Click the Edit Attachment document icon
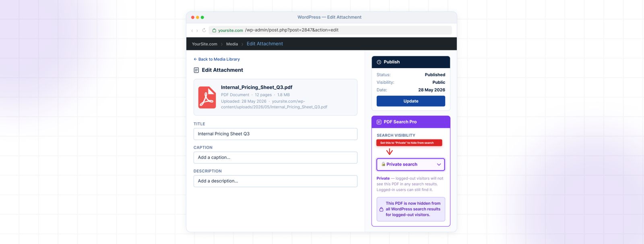This screenshot has width=644, height=244. tap(196, 70)
